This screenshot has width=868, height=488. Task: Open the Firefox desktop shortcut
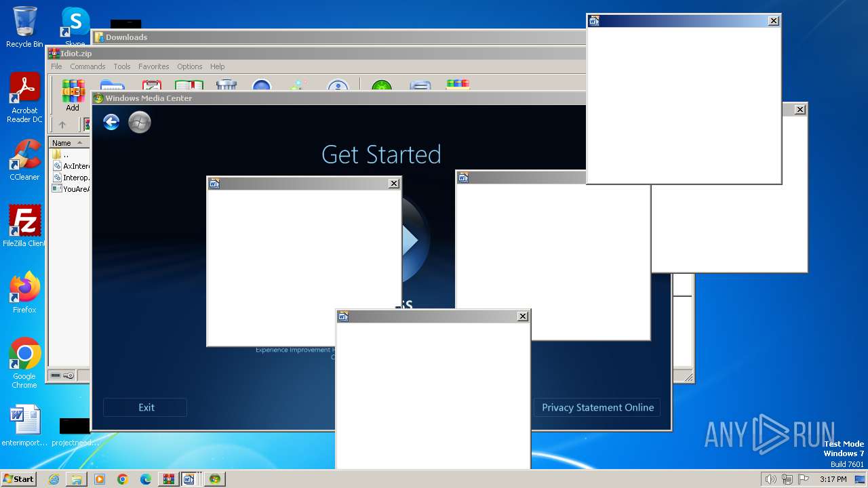tap(24, 293)
